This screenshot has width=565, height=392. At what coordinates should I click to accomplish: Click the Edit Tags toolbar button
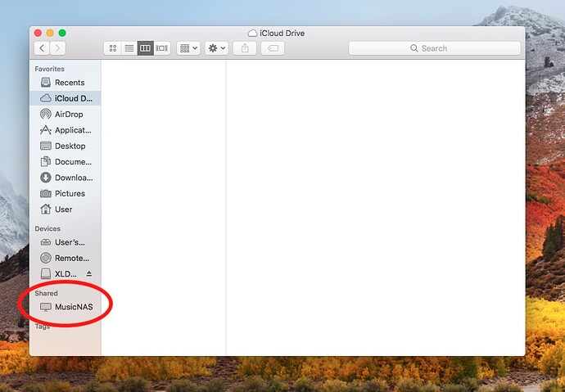(273, 48)
